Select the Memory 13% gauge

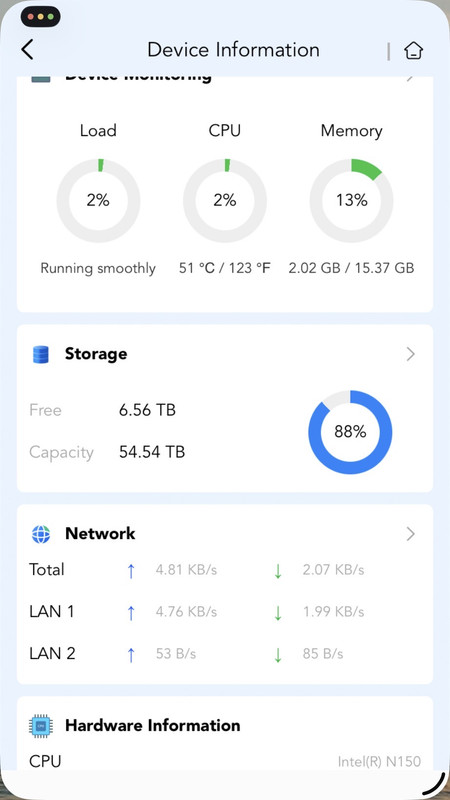tap(351, 200)
